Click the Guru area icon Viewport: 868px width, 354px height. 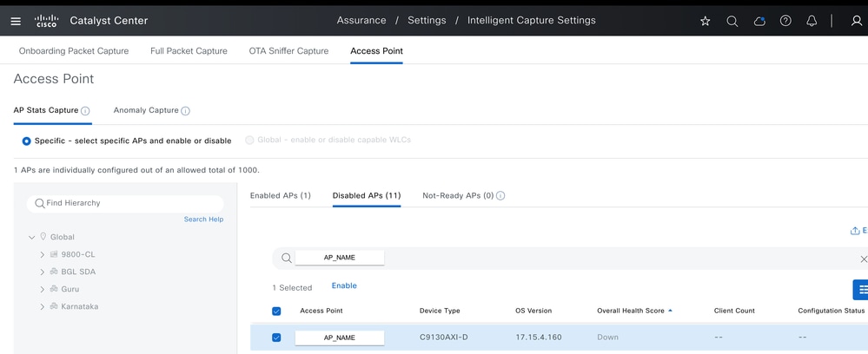(54, 289)
